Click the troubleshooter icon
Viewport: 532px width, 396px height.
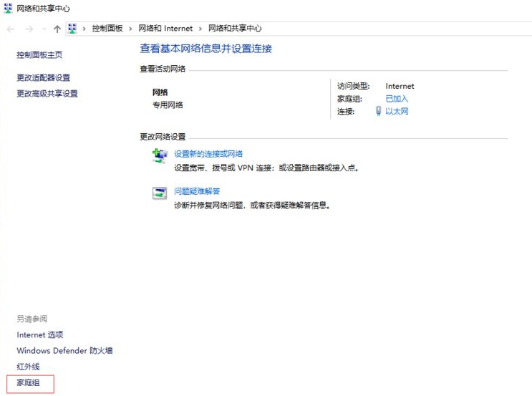click(160, 193)
